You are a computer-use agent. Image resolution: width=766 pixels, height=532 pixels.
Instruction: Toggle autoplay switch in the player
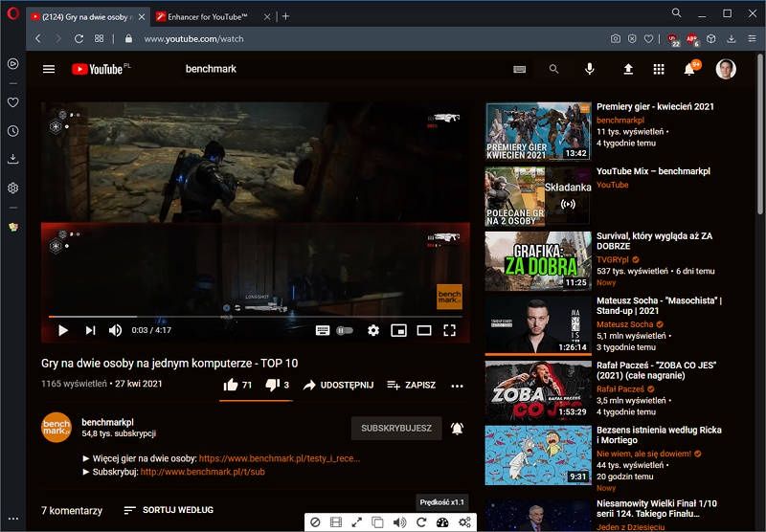(345, 330)
